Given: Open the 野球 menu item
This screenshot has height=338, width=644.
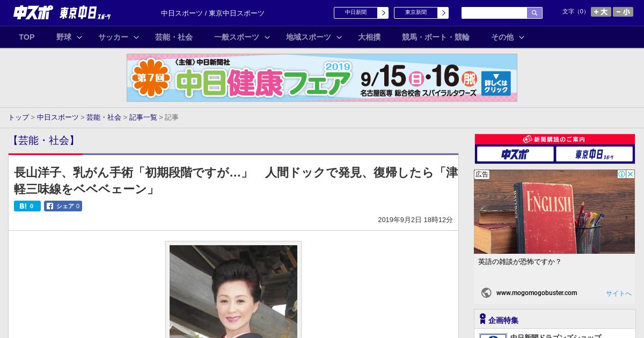Looking at the screenshot, I should [64, 37].
